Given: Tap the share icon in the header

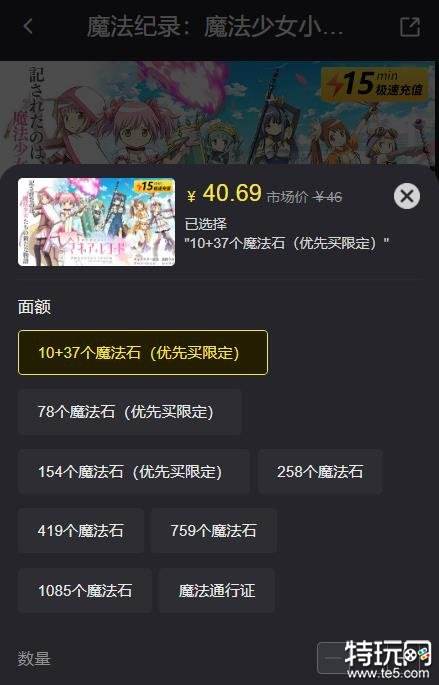Looking at the screenshot, I should pos(410,27).
